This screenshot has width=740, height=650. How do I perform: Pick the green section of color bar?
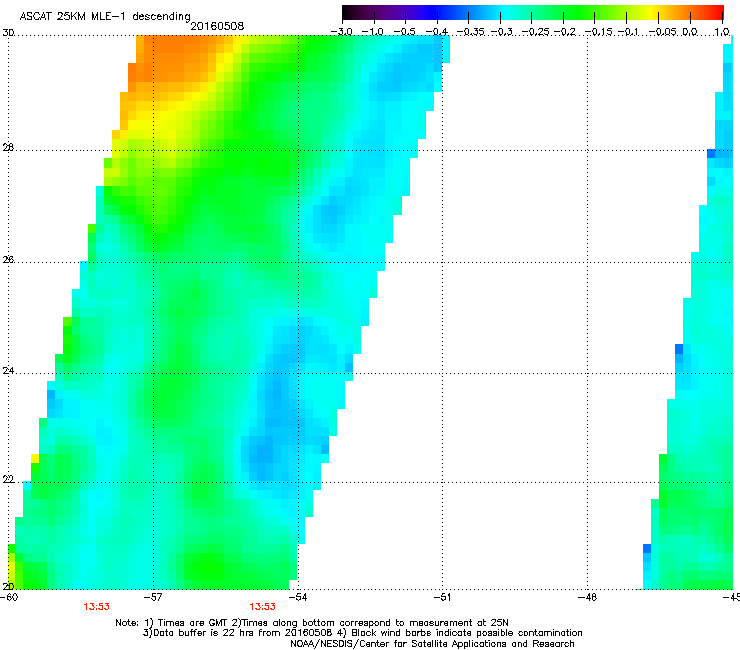(x=576, y=12)
